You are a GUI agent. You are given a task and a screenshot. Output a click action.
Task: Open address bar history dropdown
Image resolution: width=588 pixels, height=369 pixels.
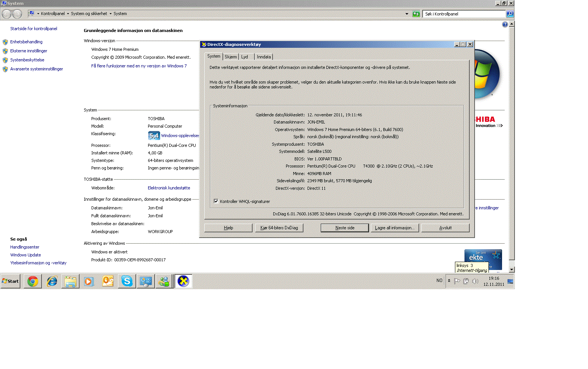click(407, 14)
